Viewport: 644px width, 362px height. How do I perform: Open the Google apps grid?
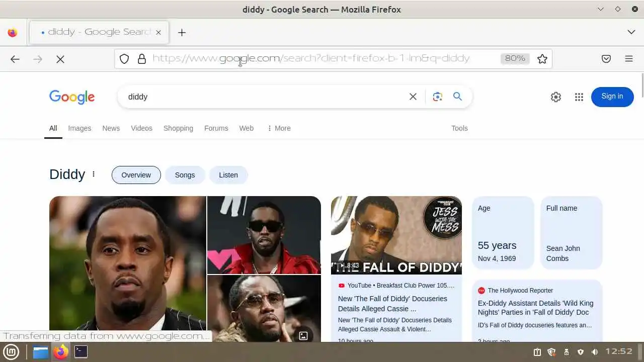(579, 97)
